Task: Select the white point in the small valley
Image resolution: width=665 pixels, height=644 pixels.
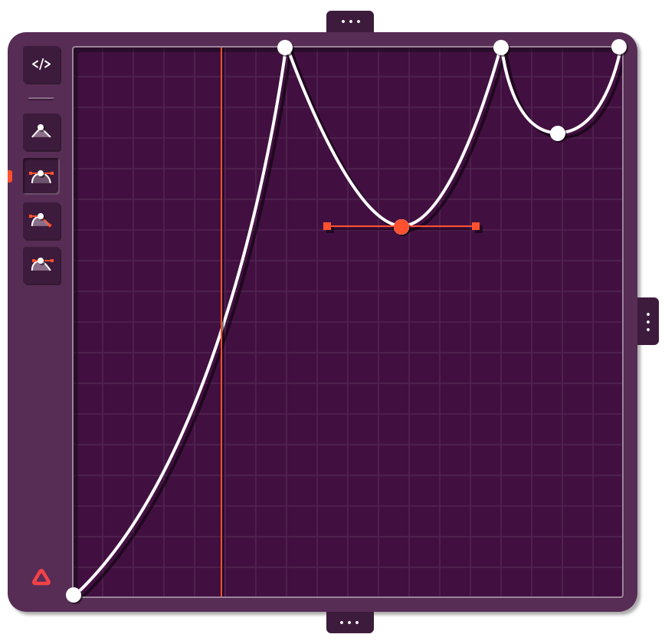Action: click(x=558, y=133)
